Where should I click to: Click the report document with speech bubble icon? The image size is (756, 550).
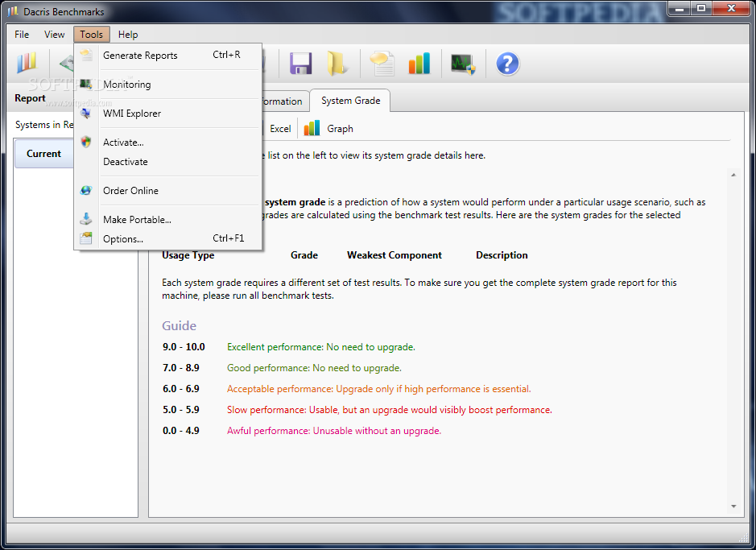(382, 63)
